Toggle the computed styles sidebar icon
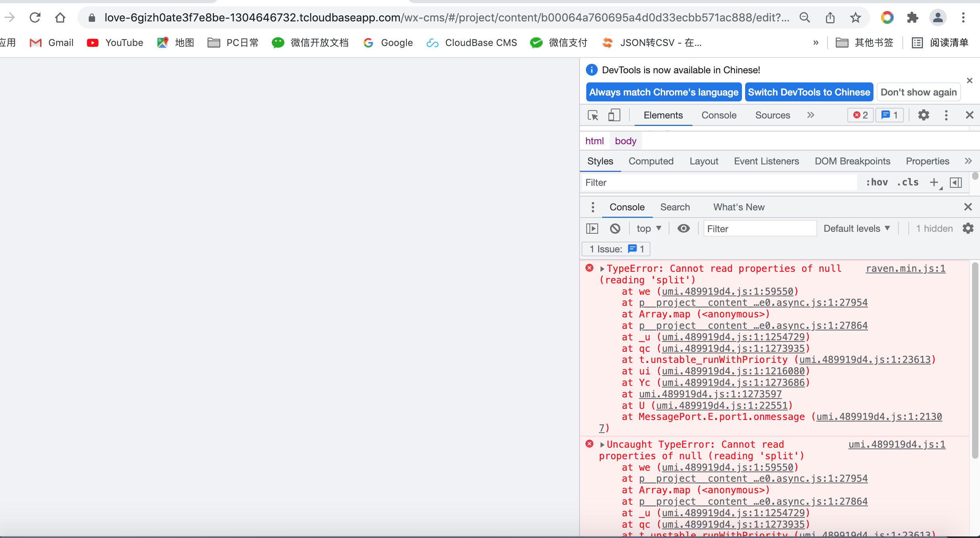The height and width of the screenshot is (538, 980). pyautogui.click(x=956, y=182)
